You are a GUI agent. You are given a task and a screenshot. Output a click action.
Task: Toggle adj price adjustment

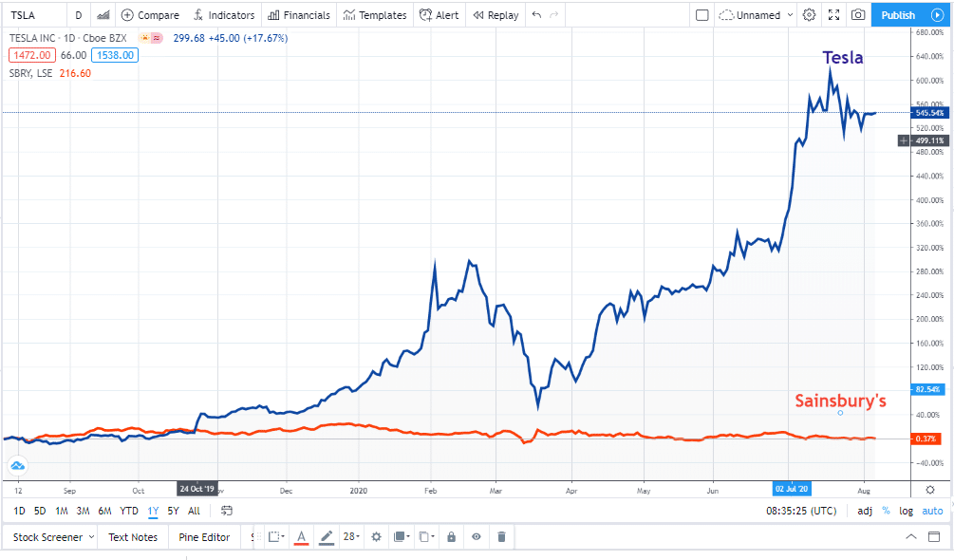pos(865,511)
